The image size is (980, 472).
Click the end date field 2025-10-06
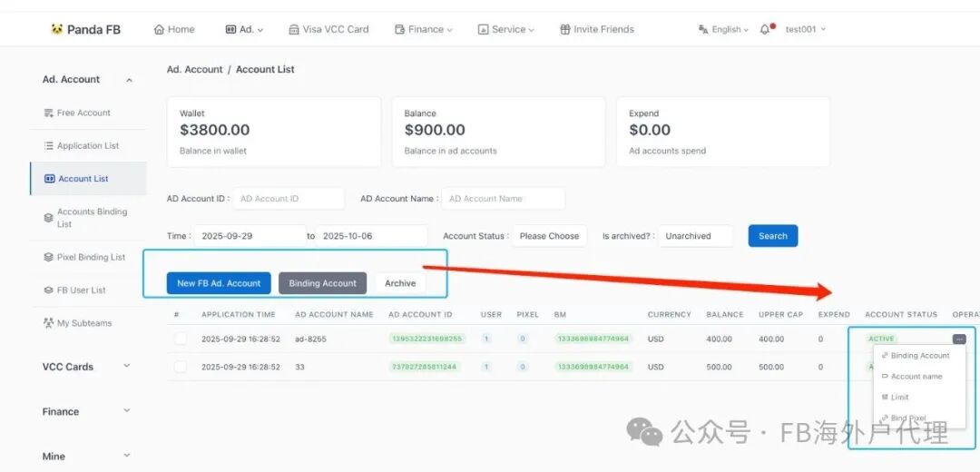371,236
